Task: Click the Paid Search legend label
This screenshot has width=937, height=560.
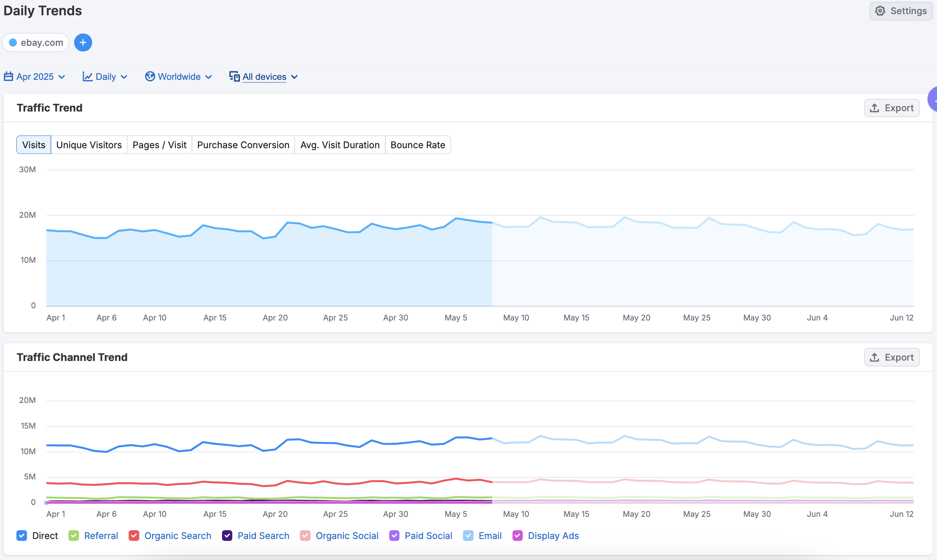Action: [x=263, y=536]
